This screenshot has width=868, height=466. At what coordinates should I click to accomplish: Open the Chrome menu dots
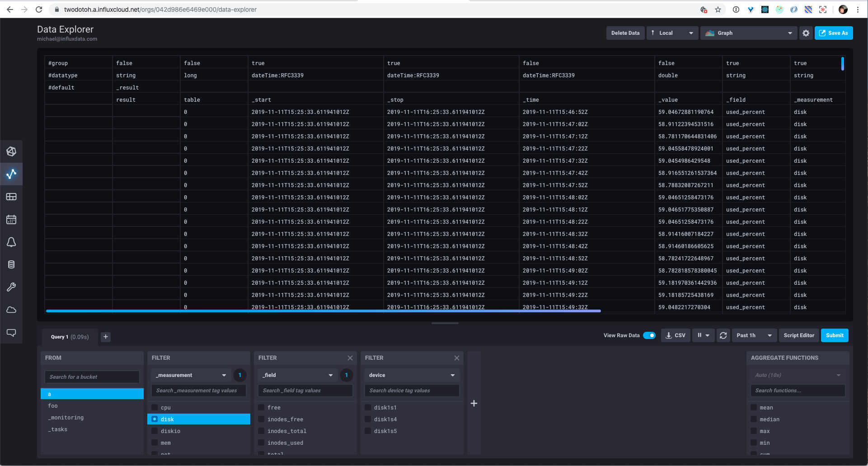[x=858, y=9]
